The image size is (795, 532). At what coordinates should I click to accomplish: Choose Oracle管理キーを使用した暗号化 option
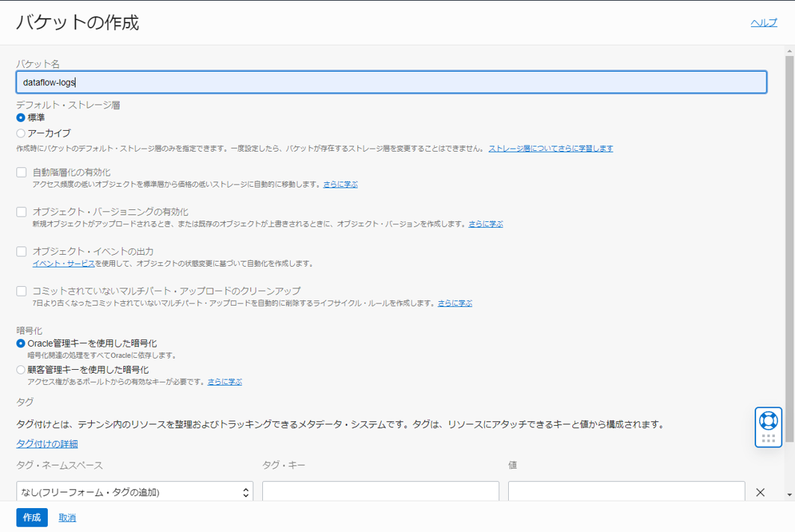[x=21, y=343]
